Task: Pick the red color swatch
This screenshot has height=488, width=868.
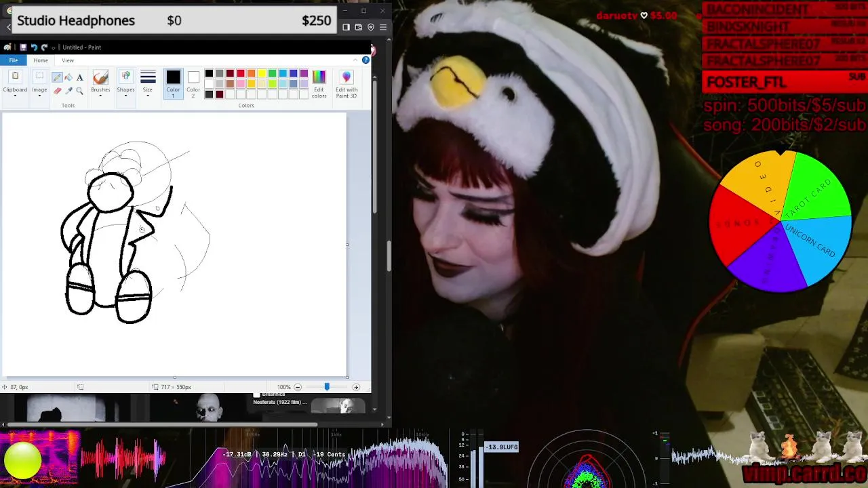Action: tap(241, 73)
